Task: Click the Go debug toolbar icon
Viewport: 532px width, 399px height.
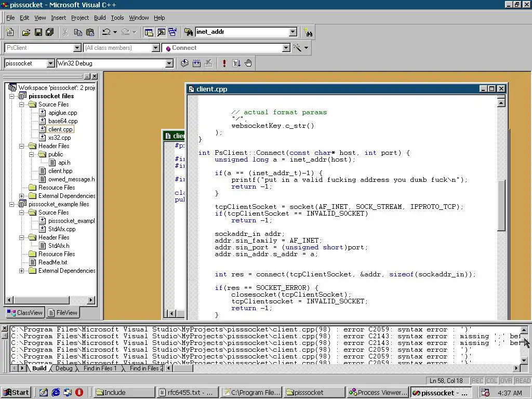Action: click(236, 63)
